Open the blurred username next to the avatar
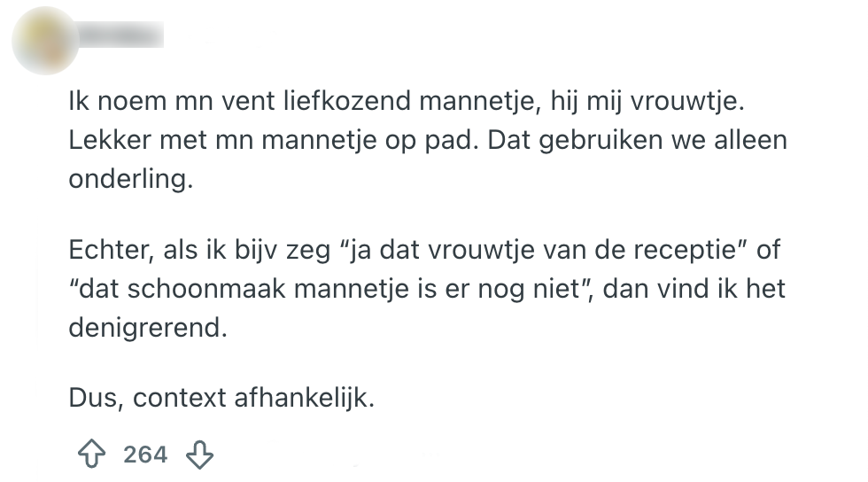Screen dimensions: 868x482 [x=120, y=36]
